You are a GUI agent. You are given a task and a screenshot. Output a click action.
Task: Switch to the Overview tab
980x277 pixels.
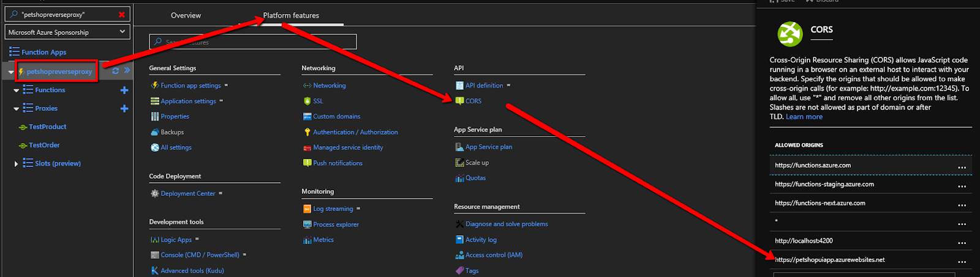tap(186, 15)
